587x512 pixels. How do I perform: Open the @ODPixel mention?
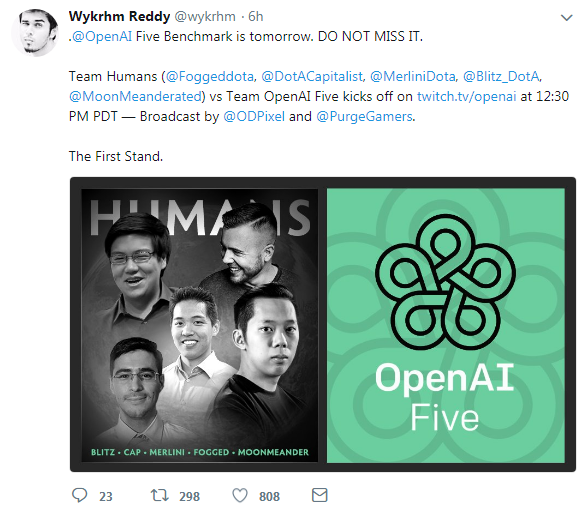(254, 117)
